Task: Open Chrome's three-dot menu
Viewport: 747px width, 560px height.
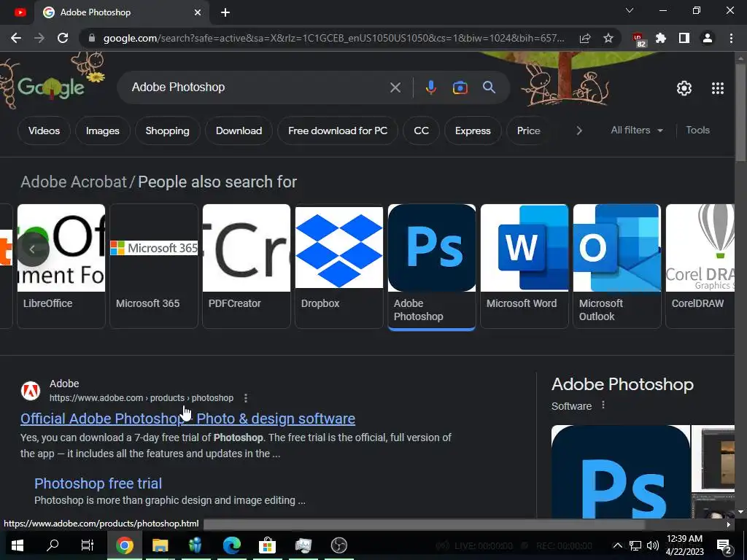Action: click(x=731, y=38)
